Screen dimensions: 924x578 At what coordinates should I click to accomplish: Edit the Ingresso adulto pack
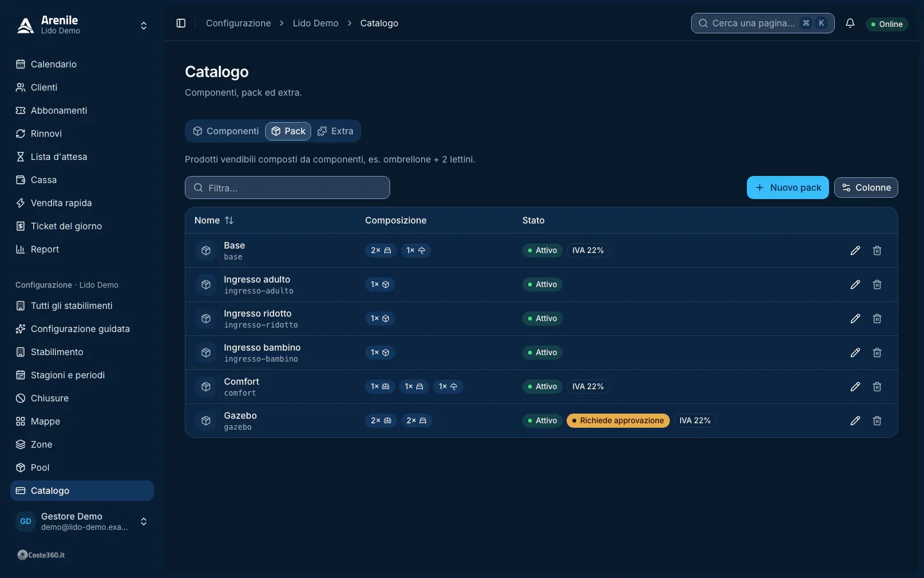click(855, 285)
